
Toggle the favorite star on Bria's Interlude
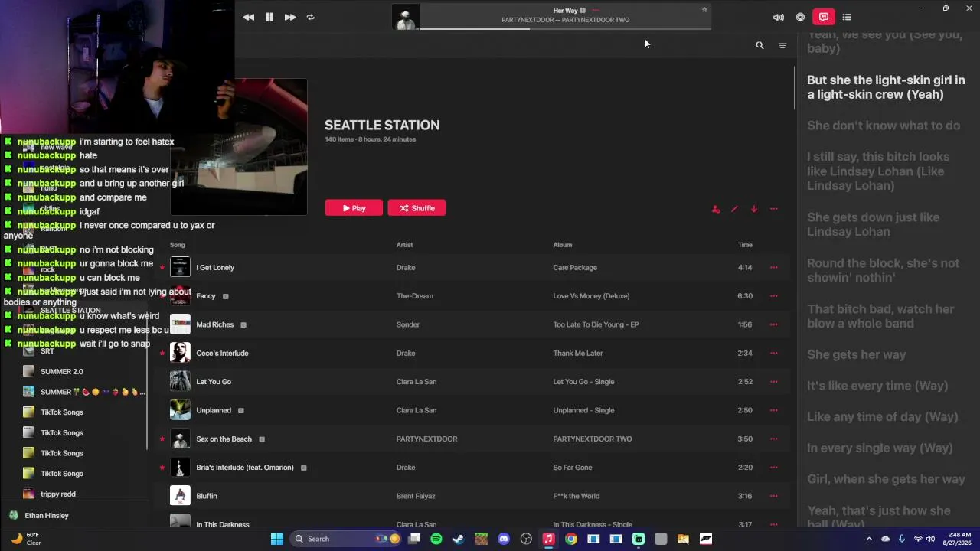[162, 468]
